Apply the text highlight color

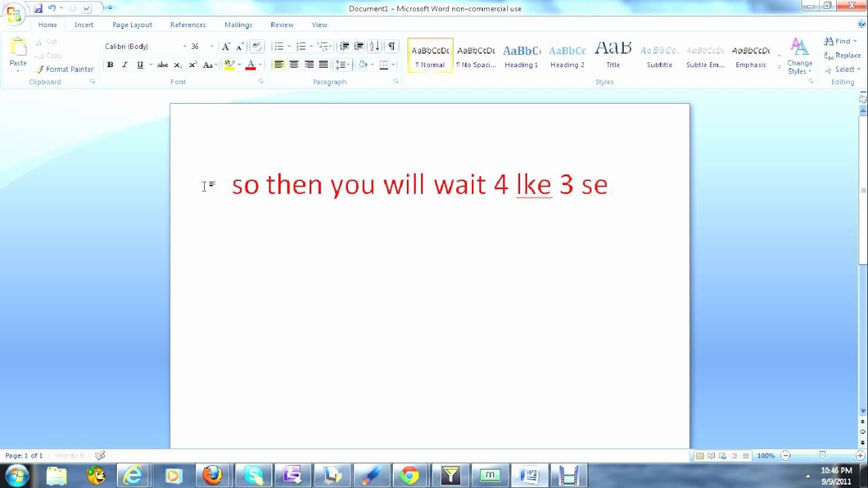229,65
